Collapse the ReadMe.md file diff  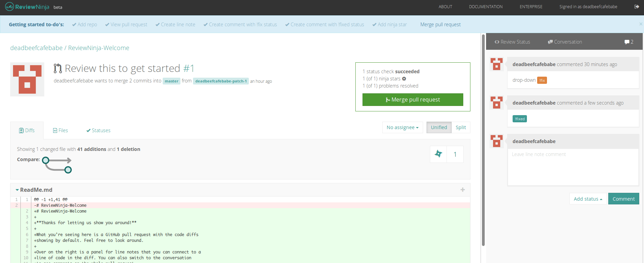[17, 190]
